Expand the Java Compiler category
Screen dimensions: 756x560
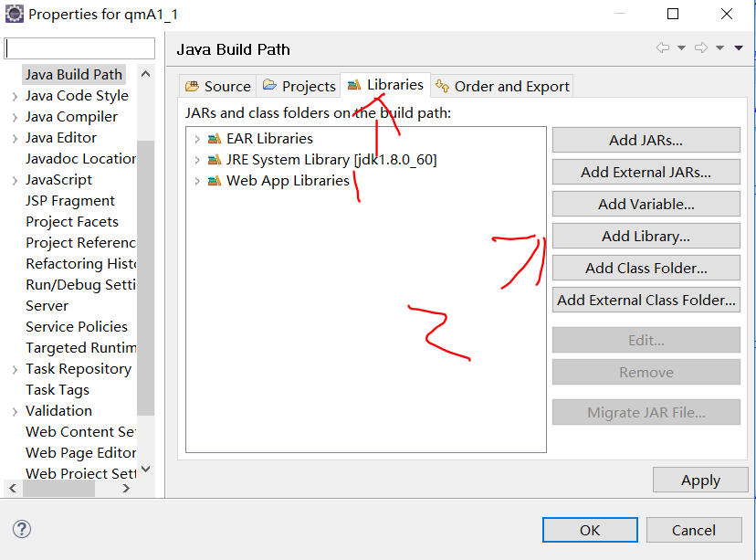click(x=15, y=117)
